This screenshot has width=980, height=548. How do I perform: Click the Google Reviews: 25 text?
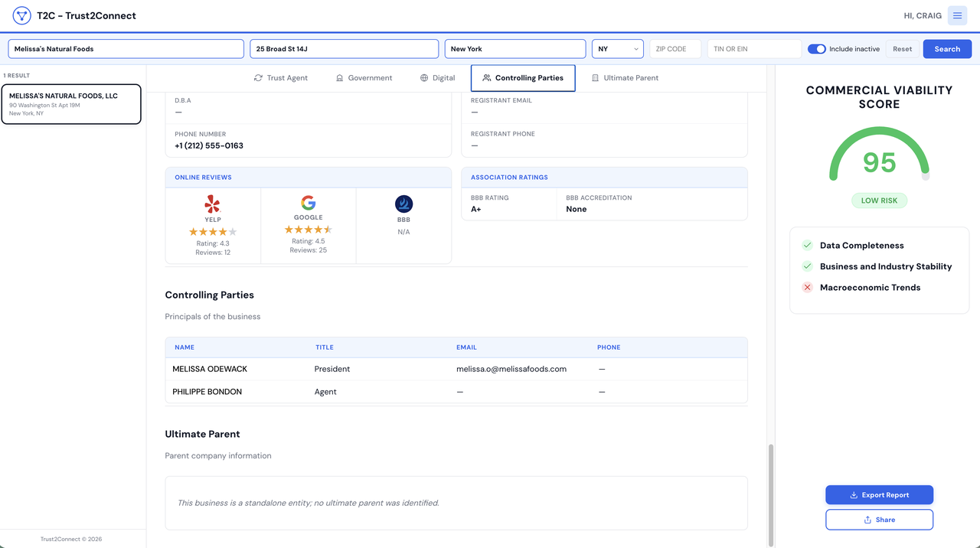pos(309,250)
